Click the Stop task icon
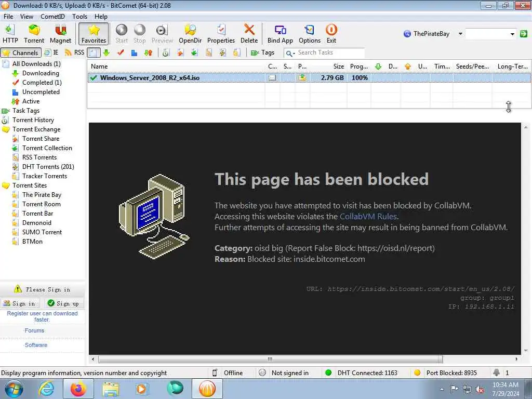This screenshot has width=532, height=399. 139,34
